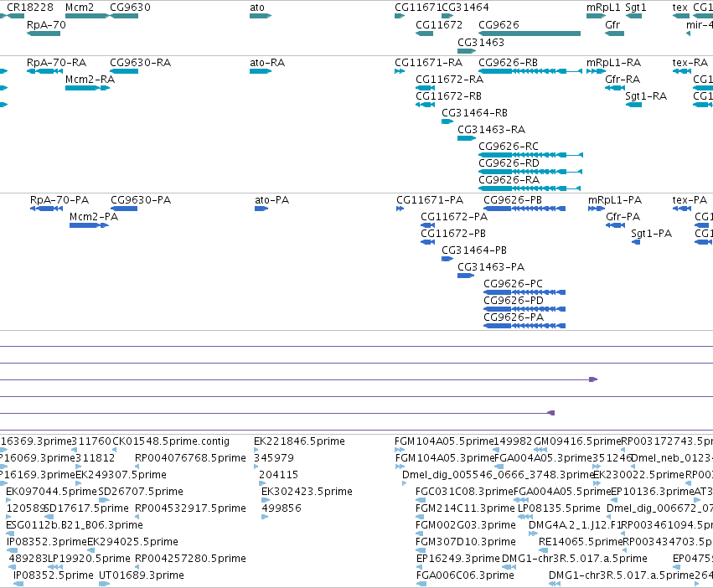The height and width of the screenshot is (588, 713).
Task: Select the CG11672-RB transcript
Action: click(x=425, y=105)
